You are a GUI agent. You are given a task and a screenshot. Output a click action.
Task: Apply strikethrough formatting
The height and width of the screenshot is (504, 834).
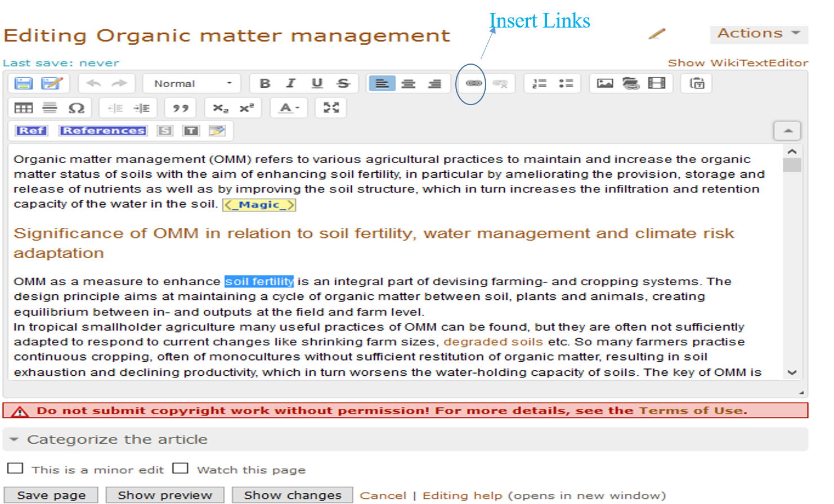click(x=343, y=83)
